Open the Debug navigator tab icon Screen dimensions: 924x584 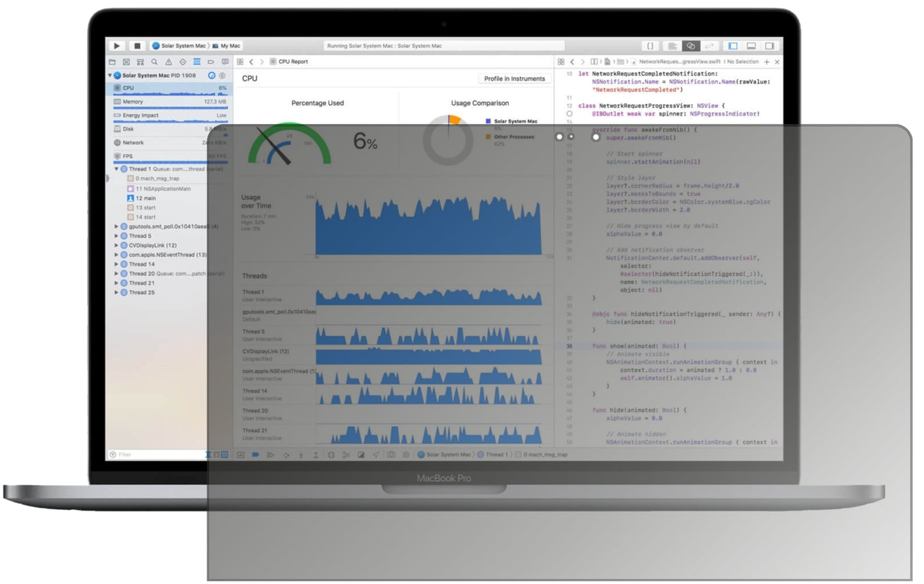pyautogui.click(x=196, y=62)
